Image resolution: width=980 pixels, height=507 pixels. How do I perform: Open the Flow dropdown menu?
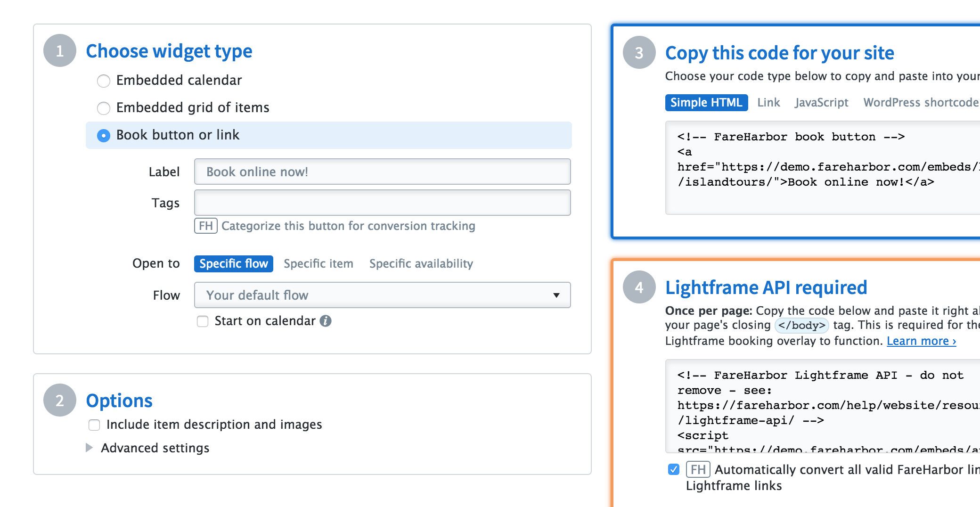pyautogui.click(x=382, y=295)
